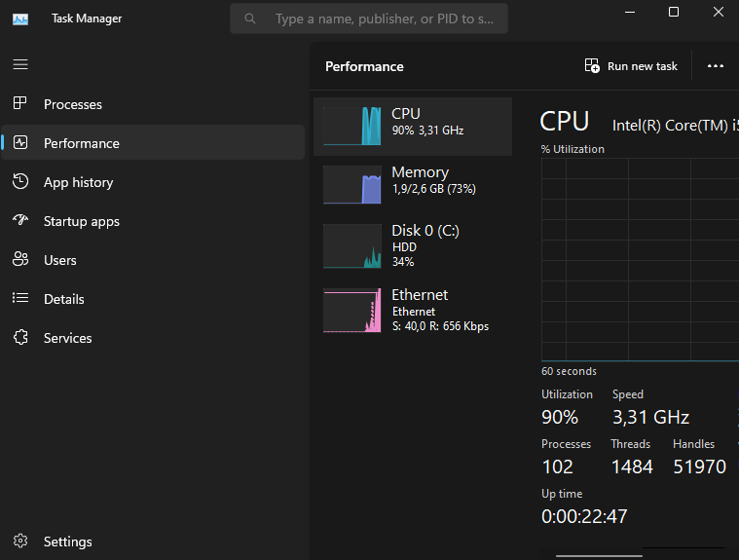
Task: Click the HDD 34% disk label
Action: [404, 254]
